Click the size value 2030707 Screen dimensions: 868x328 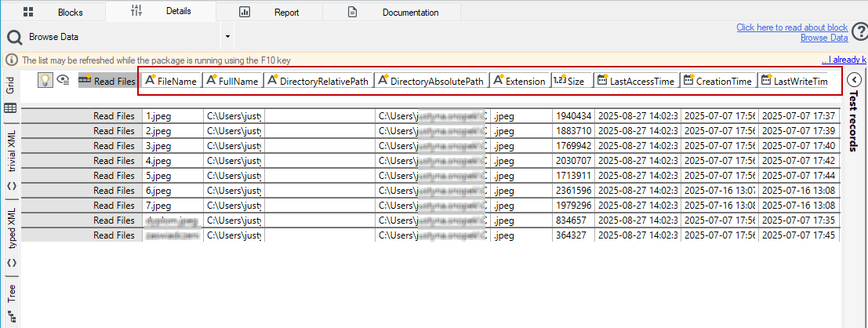[573, 161]
